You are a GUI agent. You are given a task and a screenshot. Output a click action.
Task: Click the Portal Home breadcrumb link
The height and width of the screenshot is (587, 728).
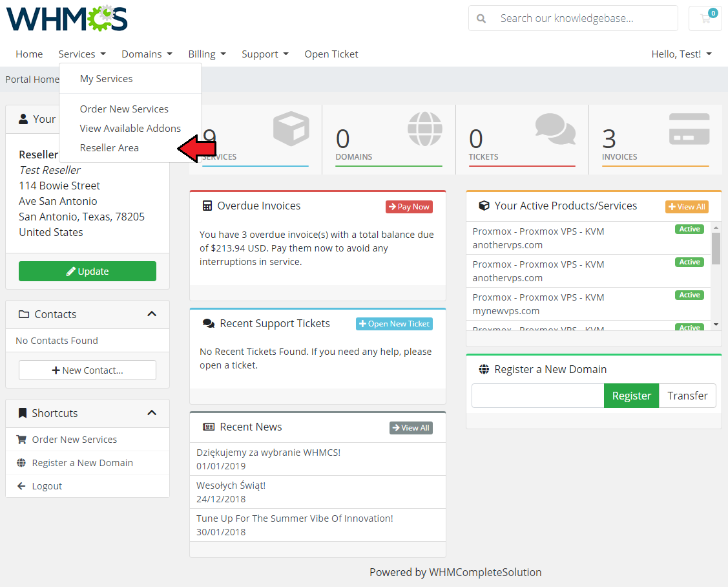pos(32,80)
